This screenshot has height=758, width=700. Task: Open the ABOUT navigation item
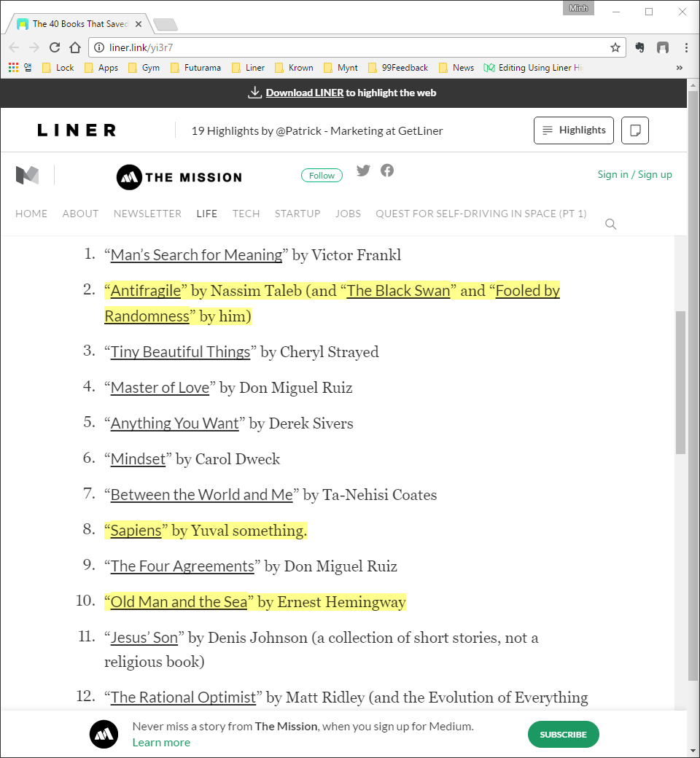coord(80,214)
